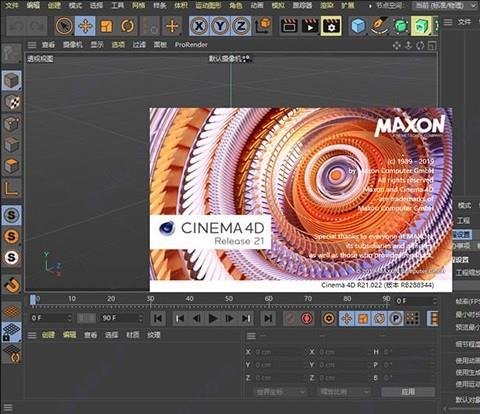Open the timeline layout icon beside the key buttons
480x414 pixels.
(433, 319)
